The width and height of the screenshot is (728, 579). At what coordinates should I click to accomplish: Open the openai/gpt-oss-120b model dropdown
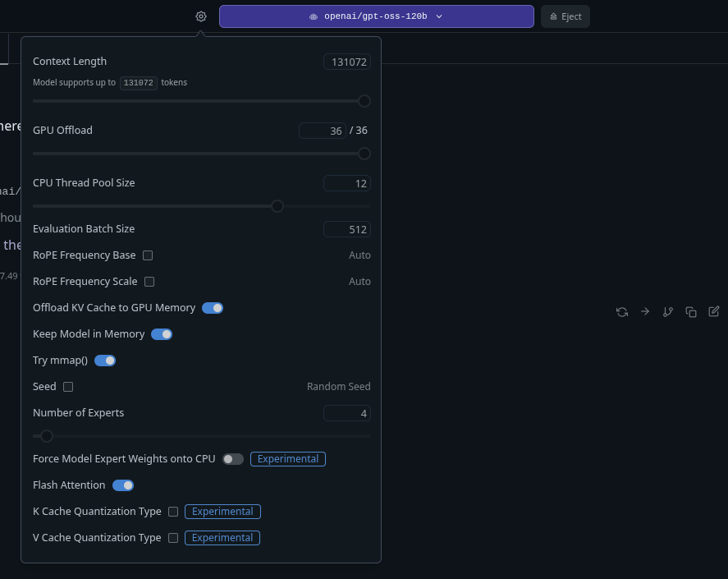[x=376, y=16]
